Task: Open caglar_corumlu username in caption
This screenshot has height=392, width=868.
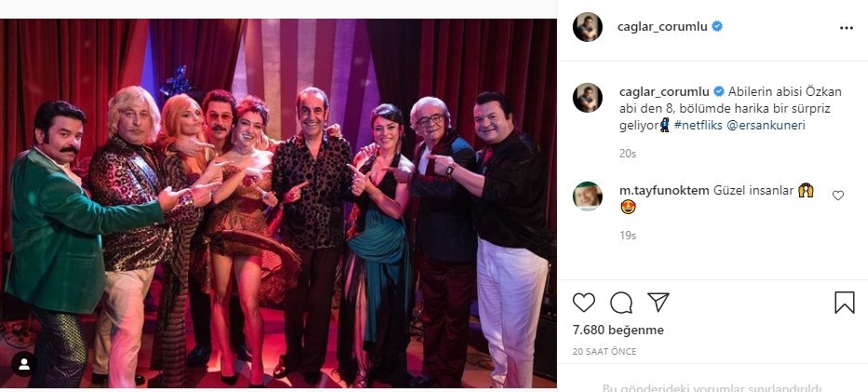Action: 664,91
